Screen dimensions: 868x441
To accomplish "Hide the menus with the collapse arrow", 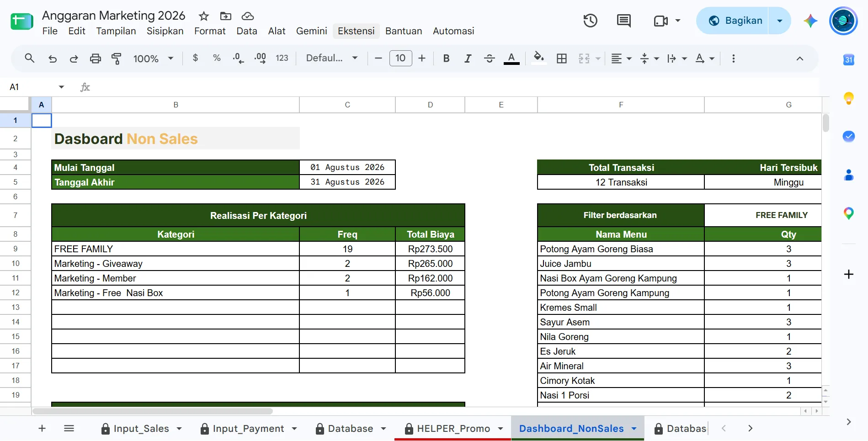I will (x=800, y=58).
